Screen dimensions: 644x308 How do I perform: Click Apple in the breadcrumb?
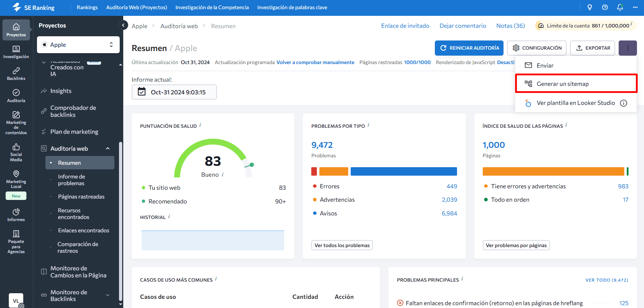[x=139, y=26]
